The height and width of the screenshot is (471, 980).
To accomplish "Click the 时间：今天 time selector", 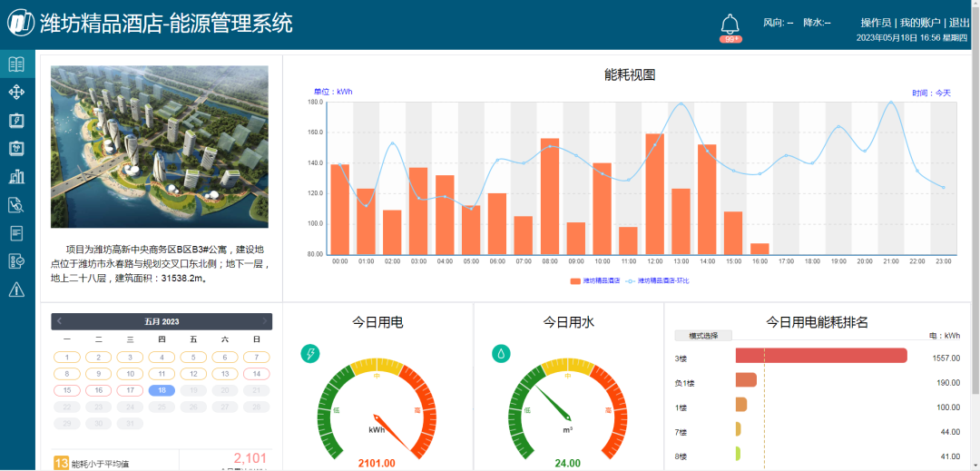I will click(x=931, y=93).
